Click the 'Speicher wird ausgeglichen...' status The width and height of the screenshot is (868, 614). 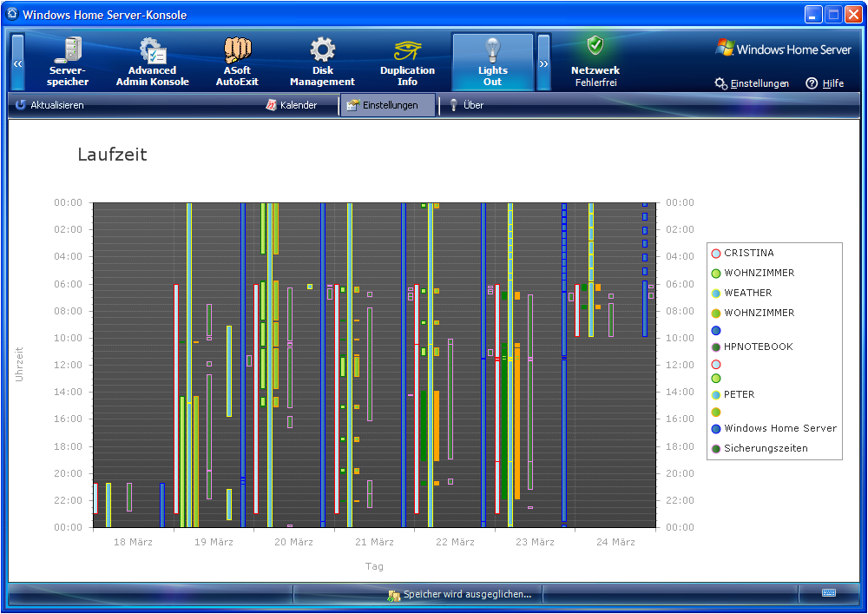pos(467,594)
